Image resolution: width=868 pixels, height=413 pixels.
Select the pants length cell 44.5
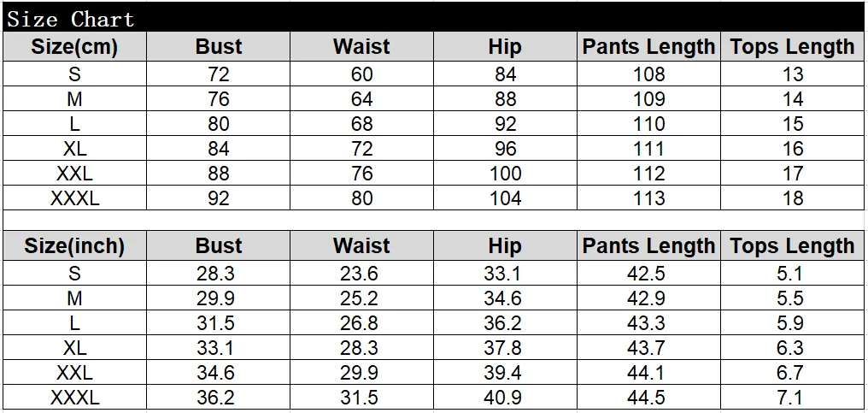(648, 398)
